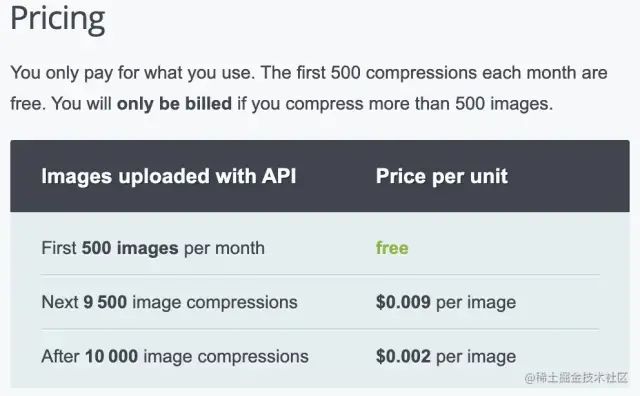Click the 'more than 500 images' text
Image resolution: width=640 pixels, height=396 pixels.
coord(460,104)
